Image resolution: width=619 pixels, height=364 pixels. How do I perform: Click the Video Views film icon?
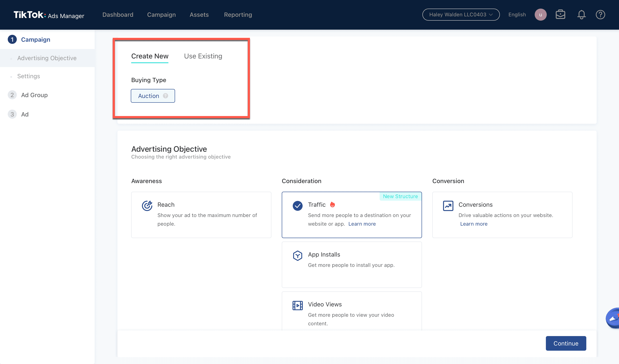click(297, 305)
